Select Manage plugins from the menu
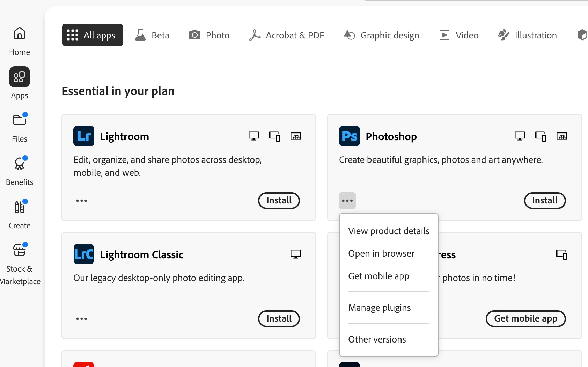This screenshot has height=367, width=588. click(x=379, y=308)
